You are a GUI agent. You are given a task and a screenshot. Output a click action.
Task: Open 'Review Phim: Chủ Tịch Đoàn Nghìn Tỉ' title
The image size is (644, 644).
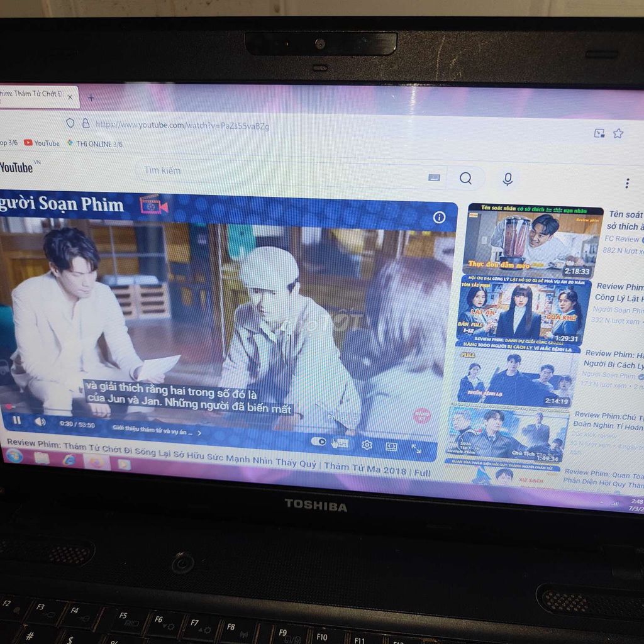pos(609,421)
